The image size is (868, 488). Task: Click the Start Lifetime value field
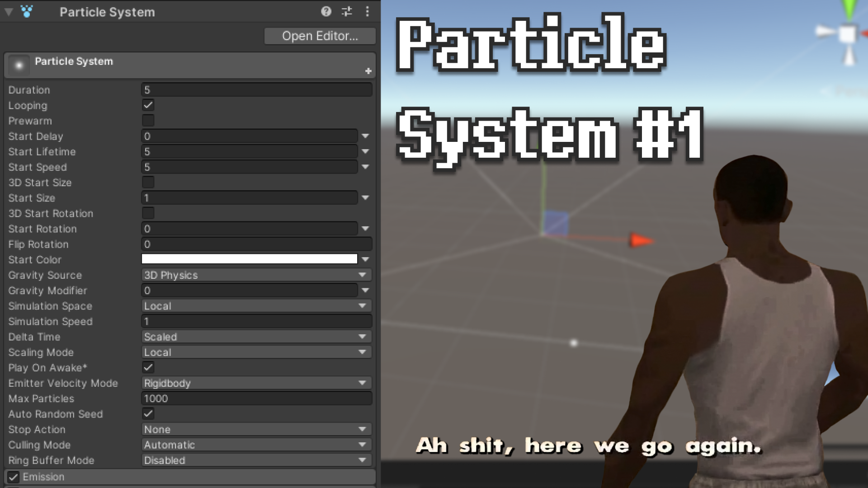250,151
